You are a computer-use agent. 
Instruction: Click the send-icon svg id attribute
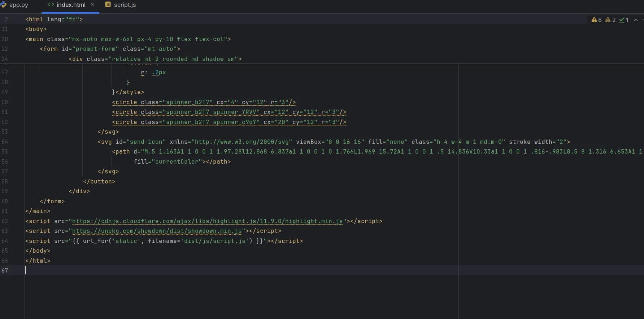coord(141,142)
